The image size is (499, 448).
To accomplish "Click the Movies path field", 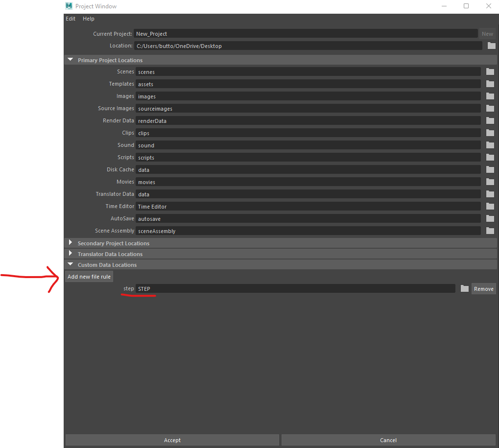I will 308,182.
